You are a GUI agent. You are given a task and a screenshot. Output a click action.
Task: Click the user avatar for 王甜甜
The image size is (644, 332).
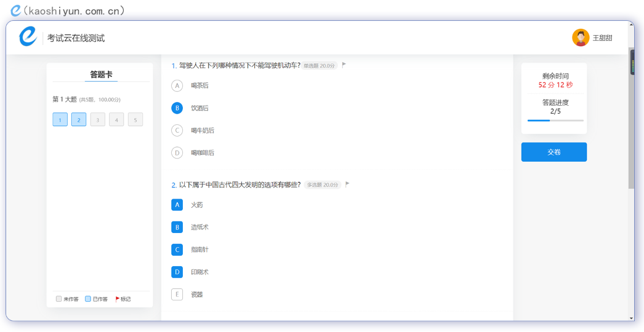[580, 38]
